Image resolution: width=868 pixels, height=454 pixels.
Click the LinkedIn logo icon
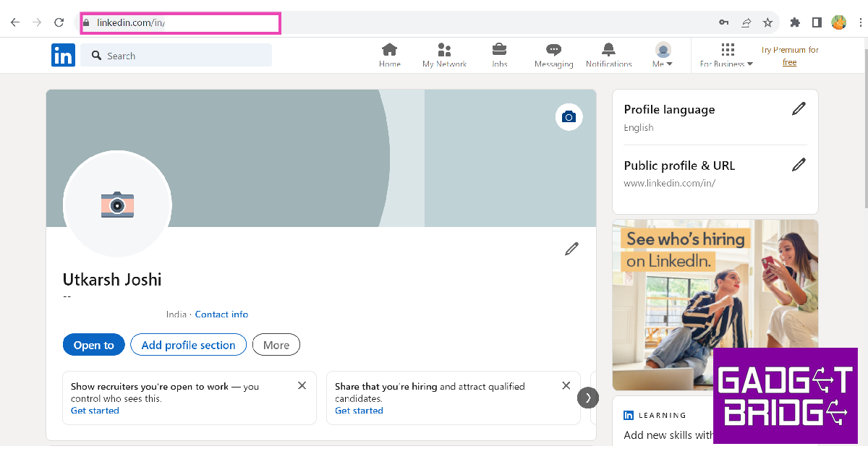point(63,56)
